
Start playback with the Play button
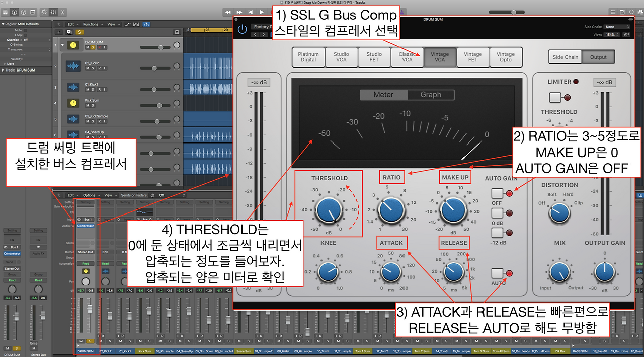(x=262, y=12)
